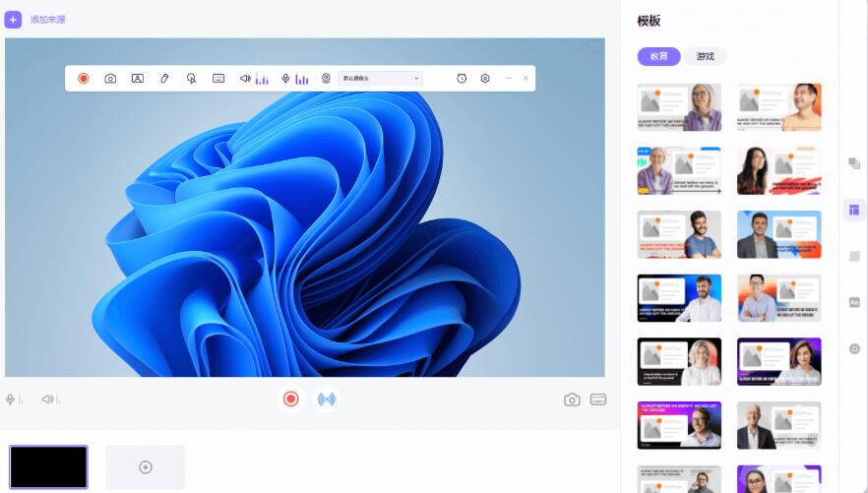The image size is (868, 493).
Task: Open the floating toolbar settings
Action: coord(485,79)
